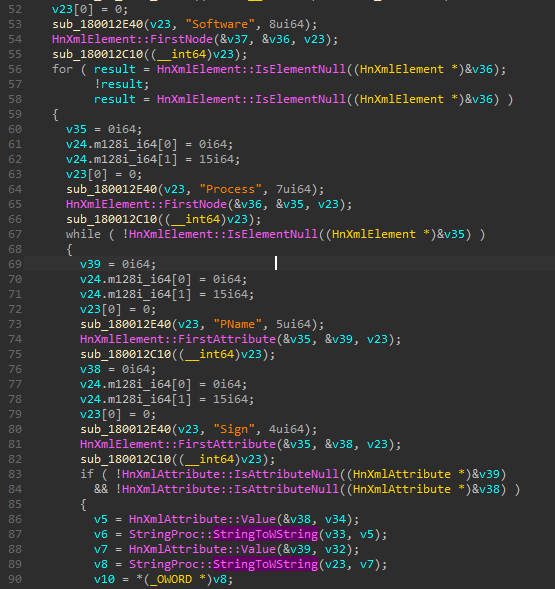Click variable v39 on line 69
This screenshot has height=589, width=555.
(90, 264)
